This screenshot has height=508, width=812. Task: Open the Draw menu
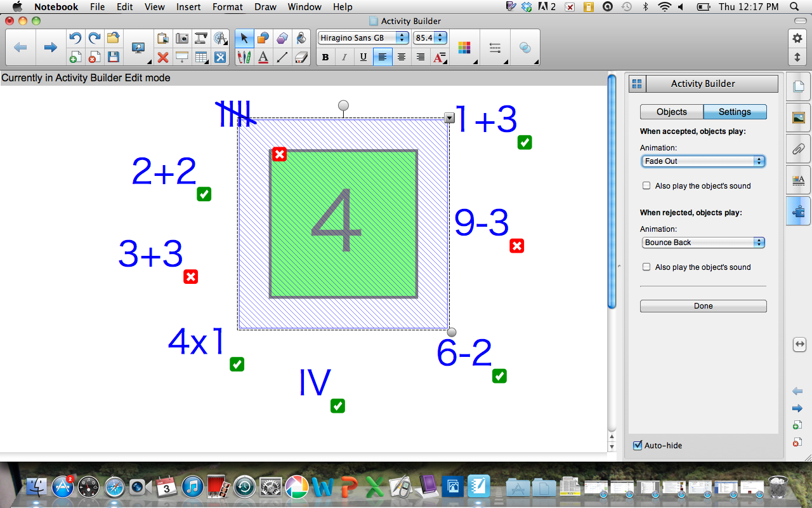(265, 7)
